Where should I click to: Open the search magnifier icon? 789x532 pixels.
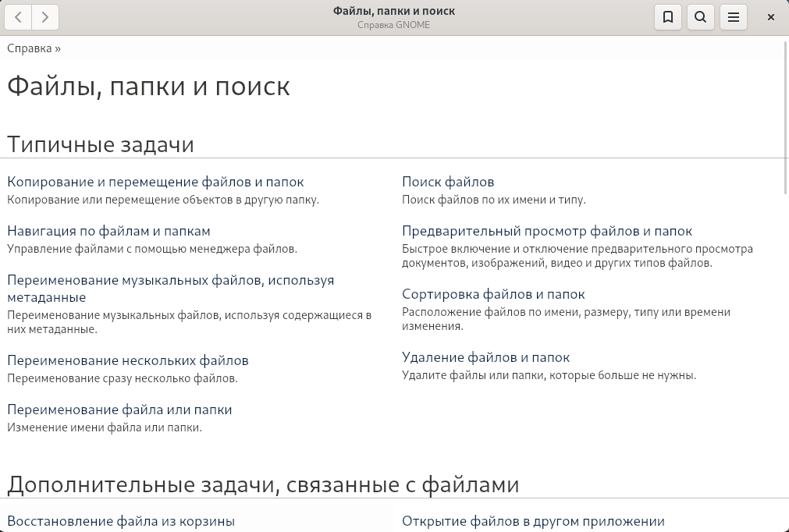pos(701,17)
